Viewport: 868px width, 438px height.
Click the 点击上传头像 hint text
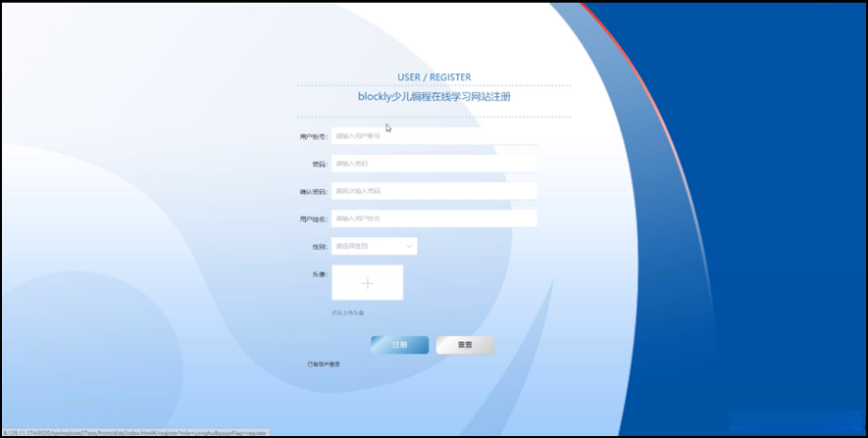coord(347,313)
